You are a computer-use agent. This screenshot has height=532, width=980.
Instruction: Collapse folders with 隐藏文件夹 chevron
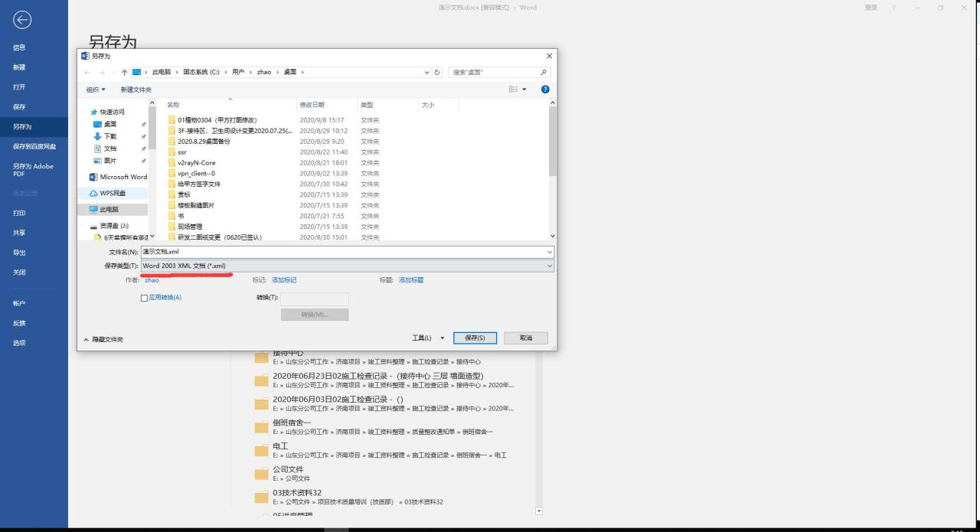[x=86, y=339]
